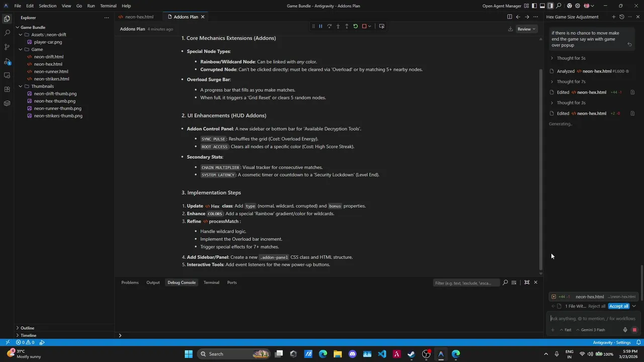This screenshot has height=362, width=644.
Task: Stop debugging with the red square icon
Action: (x=364, y=26)
